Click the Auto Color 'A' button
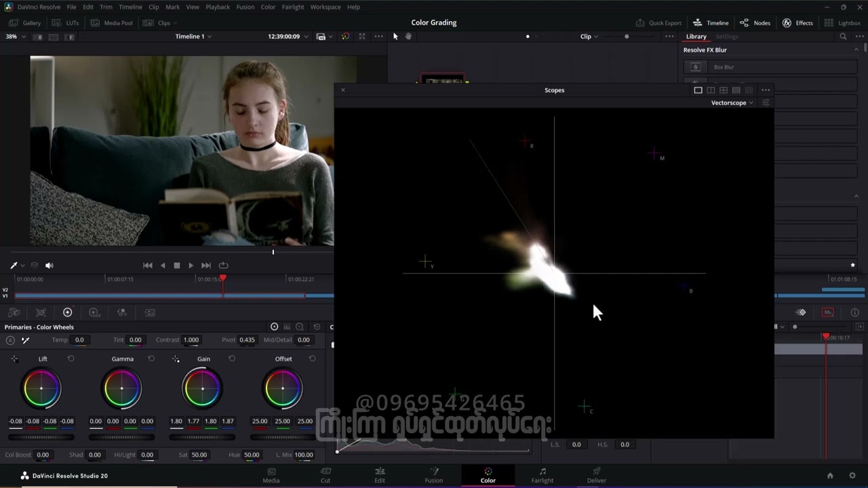This screenshot has width=868, height=488. (10, 340)
